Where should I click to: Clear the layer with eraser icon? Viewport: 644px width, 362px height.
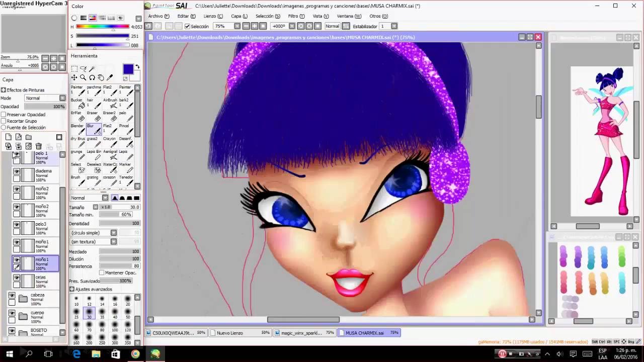click(x=29, y=146)
